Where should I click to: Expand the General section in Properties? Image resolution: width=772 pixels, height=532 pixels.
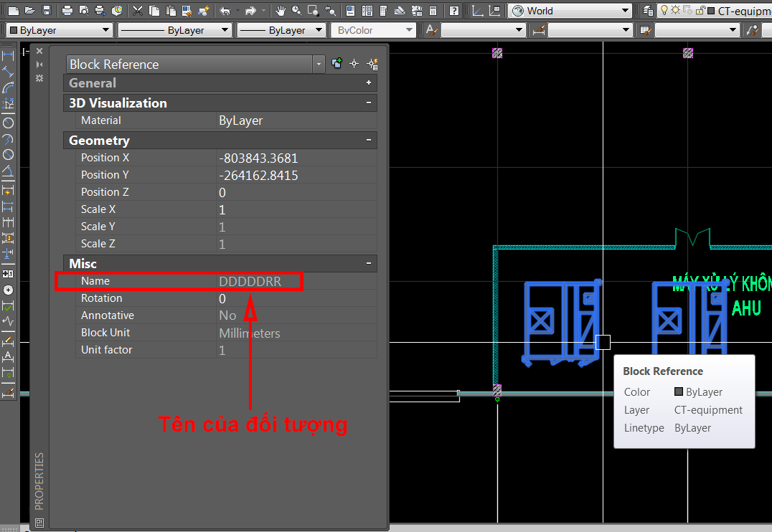click(x=369, y=83)
